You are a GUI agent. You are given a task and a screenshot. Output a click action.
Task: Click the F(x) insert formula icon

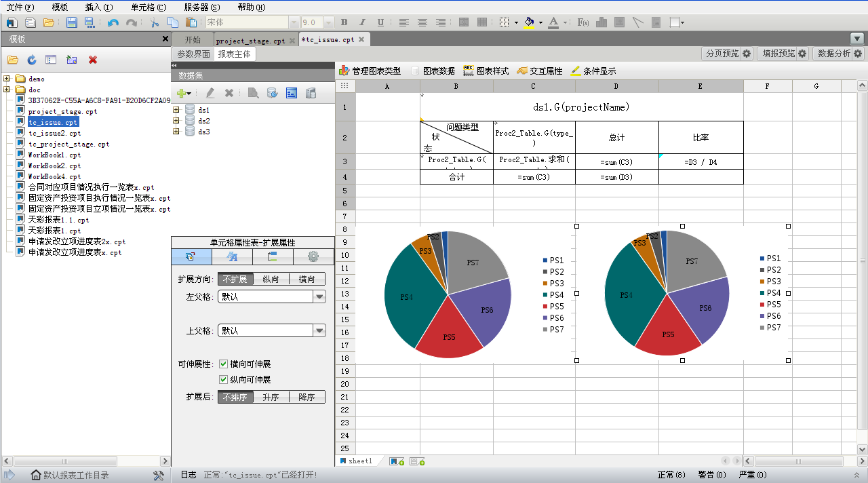coord(583,22)
